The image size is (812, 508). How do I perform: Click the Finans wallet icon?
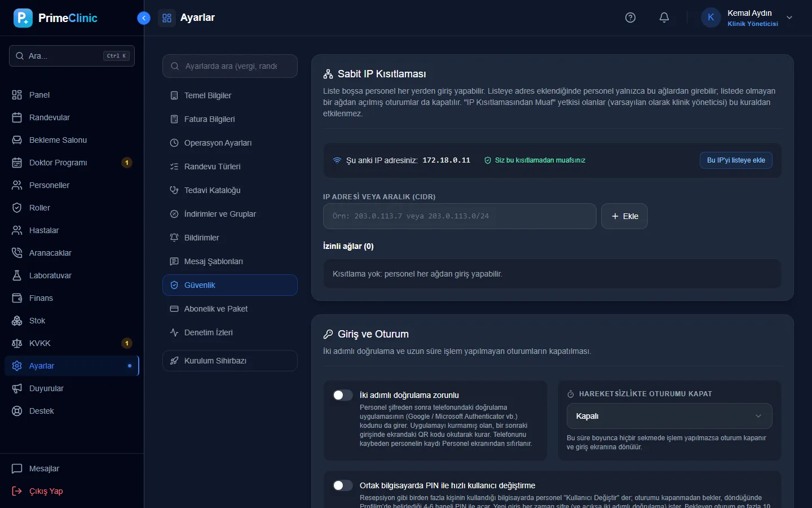coord(17,298)
